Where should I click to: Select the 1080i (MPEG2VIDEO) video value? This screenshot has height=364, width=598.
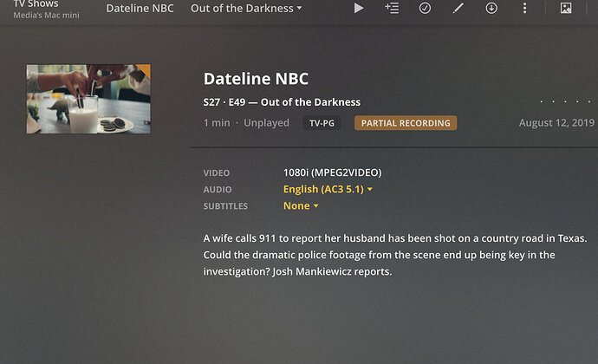[x=332, y=172]
